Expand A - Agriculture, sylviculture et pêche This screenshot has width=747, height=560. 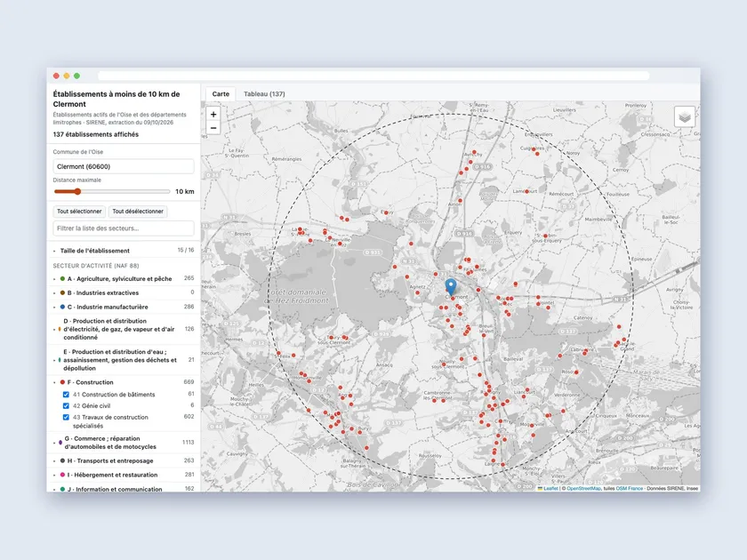click(x=124, y=278)
